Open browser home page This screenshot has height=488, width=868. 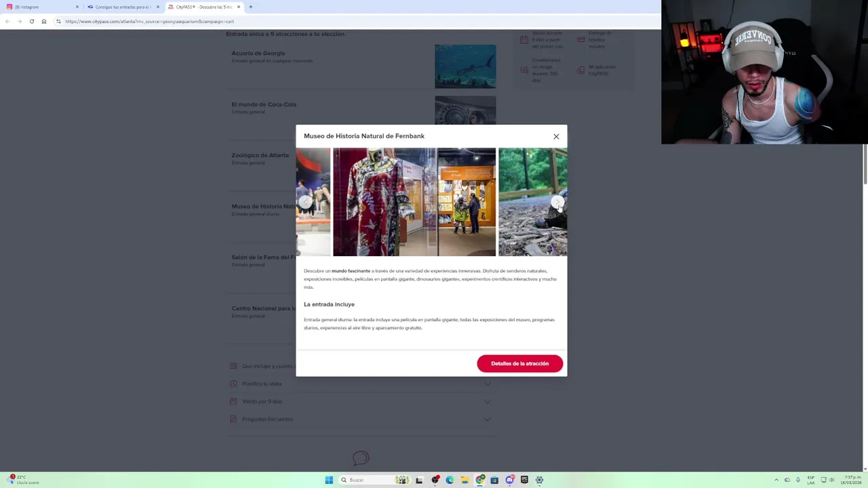(x=43, y=21)
